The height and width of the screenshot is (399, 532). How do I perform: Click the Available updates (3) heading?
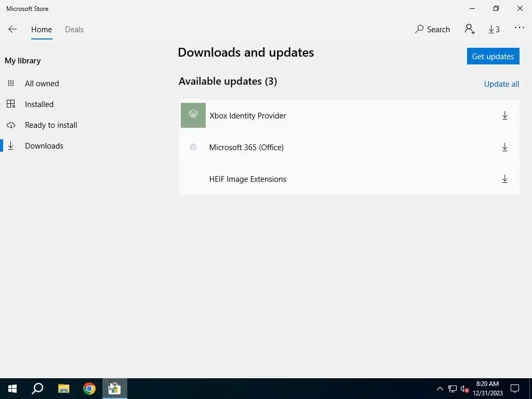[228, 82]
